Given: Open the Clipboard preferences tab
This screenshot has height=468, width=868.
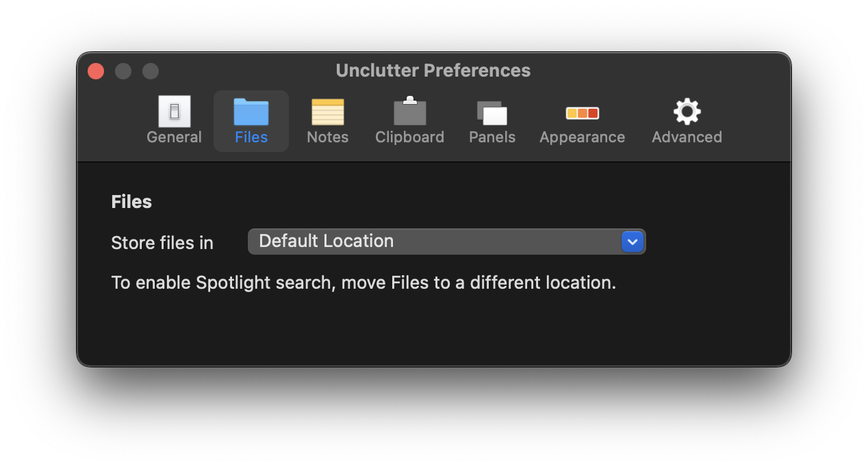Looking at the screenshot, I should tap(409, 121).
